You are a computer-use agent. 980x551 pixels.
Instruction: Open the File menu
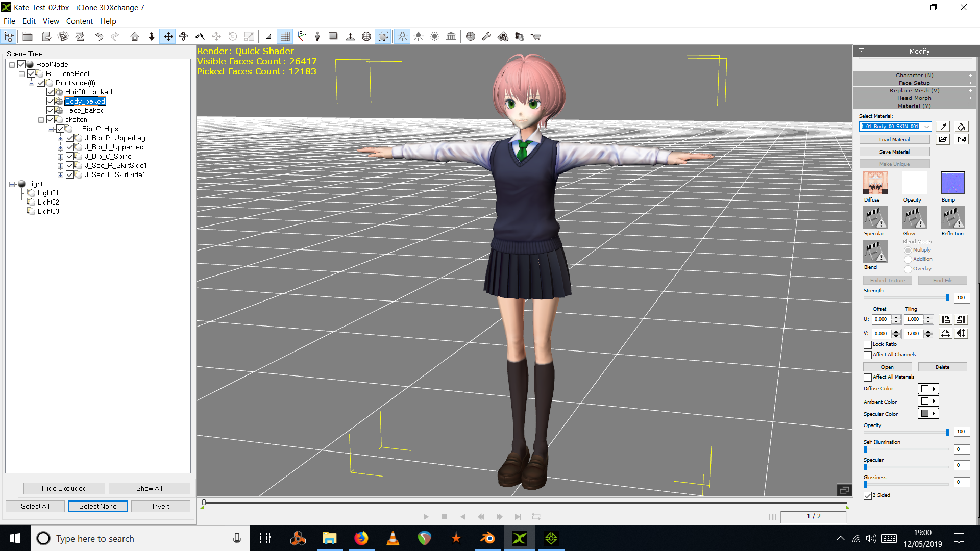pos(9,21)
